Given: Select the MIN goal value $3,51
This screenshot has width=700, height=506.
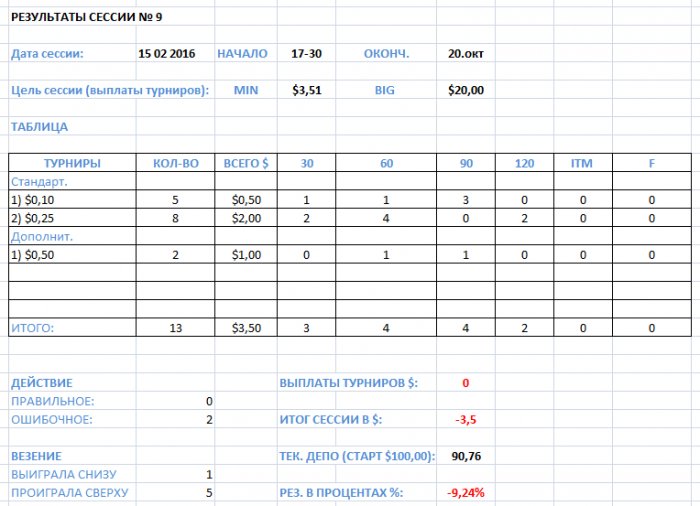Looking at the screenshot, I should 307,90.
